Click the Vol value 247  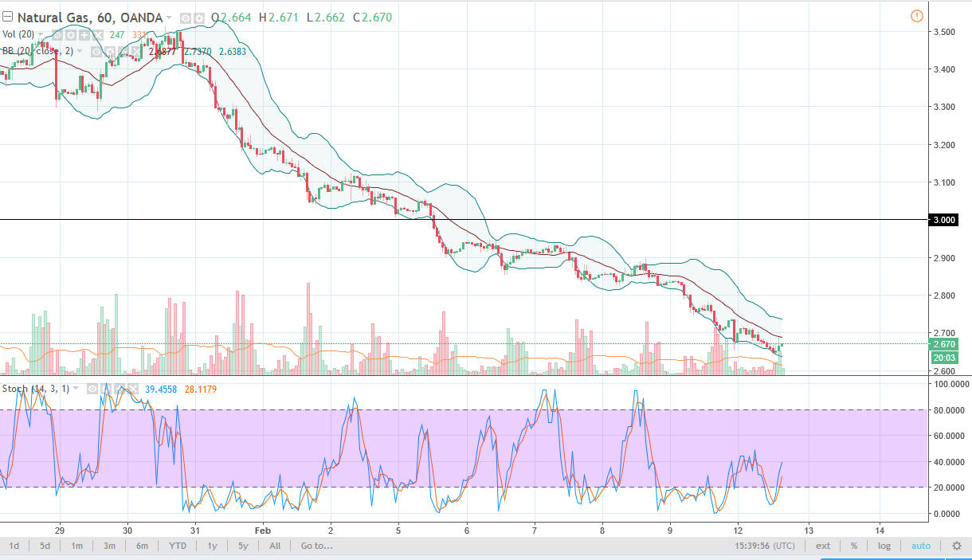(x=117, y=34)
